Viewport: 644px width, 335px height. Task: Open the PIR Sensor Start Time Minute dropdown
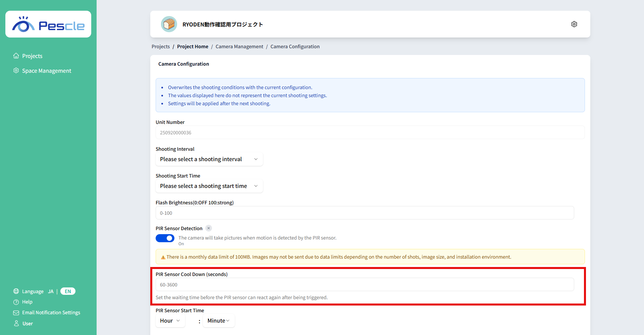[219, 321]
